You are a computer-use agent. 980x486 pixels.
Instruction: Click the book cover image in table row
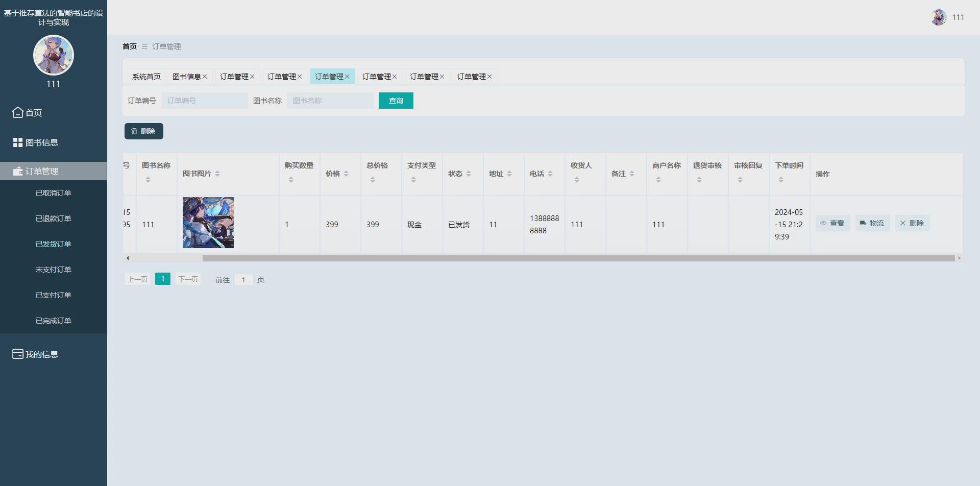208,223
